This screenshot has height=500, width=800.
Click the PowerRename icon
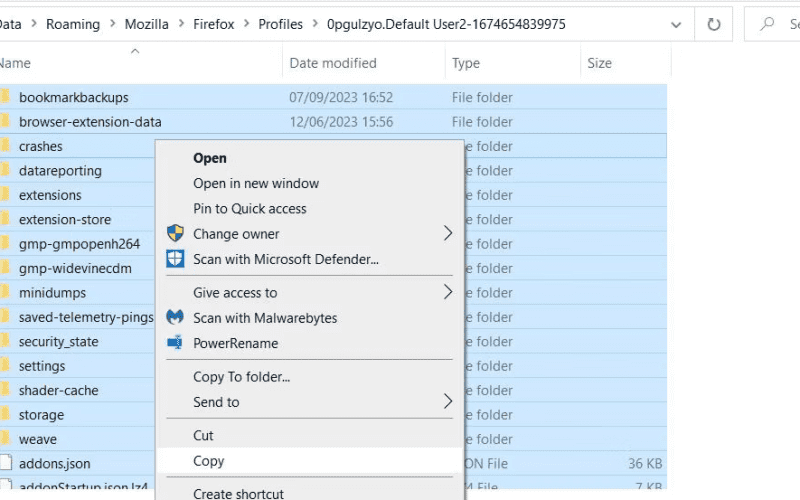click(175, 343)
